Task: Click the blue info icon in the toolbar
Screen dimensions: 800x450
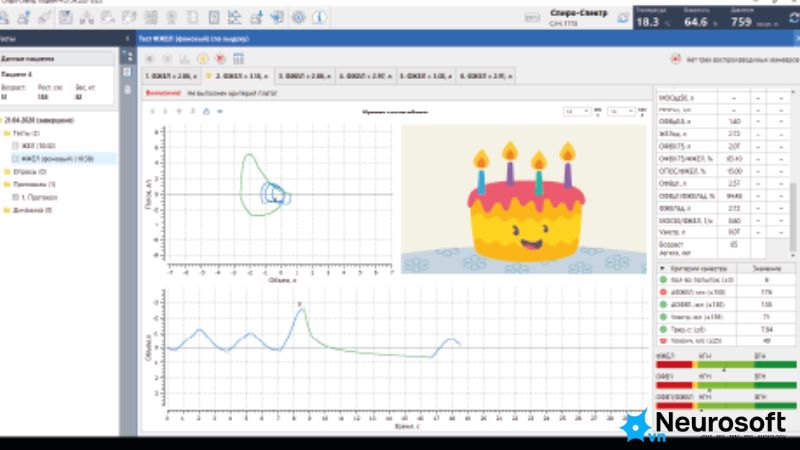Action: (319, 17)
